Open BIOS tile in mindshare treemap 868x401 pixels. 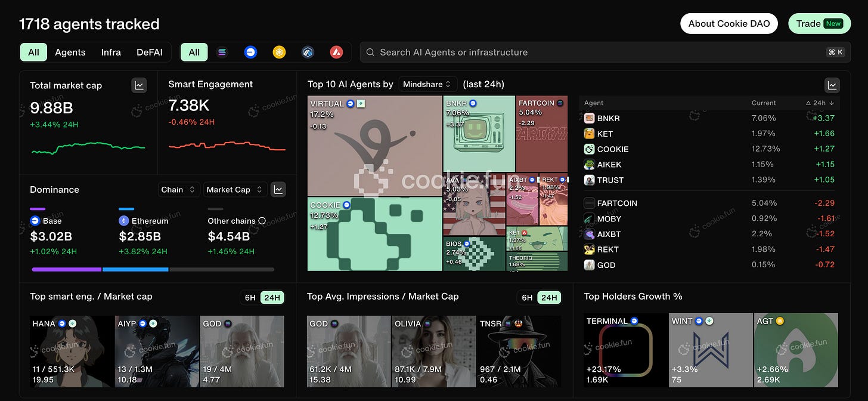click(475, 254)
